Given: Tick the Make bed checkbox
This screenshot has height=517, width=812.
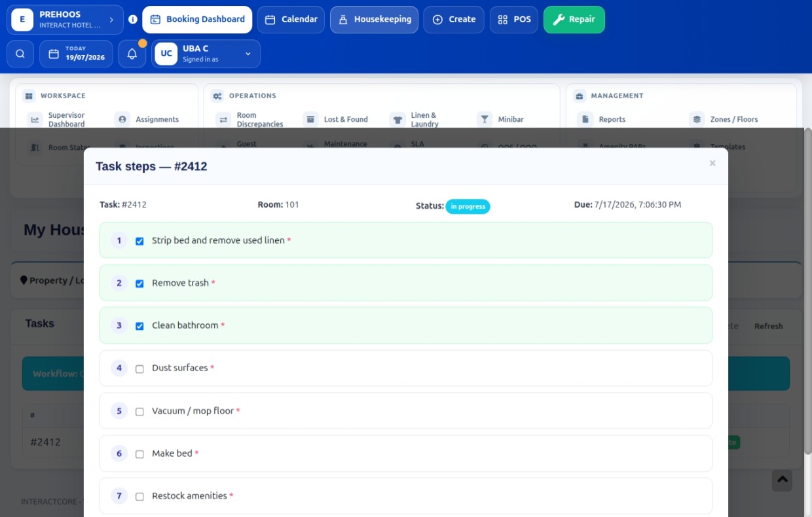Looking at the screenshot, I should point(139,454).
